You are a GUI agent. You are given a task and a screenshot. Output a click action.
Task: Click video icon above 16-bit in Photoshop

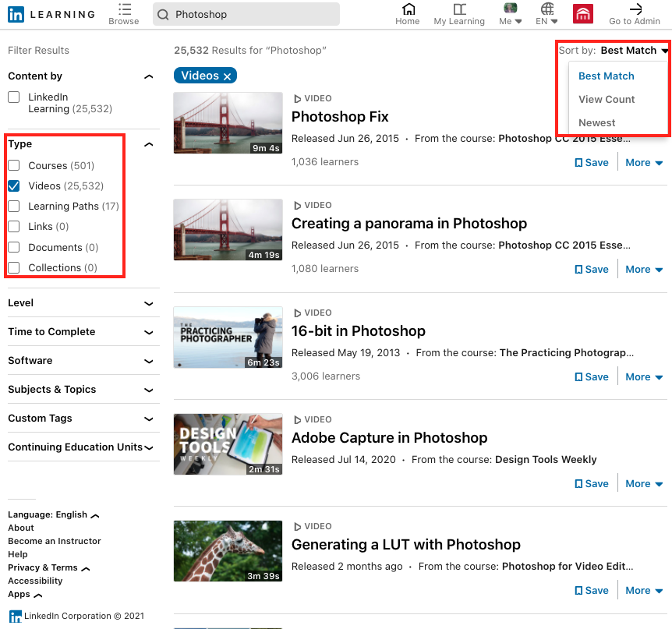[x=297, y=313]
